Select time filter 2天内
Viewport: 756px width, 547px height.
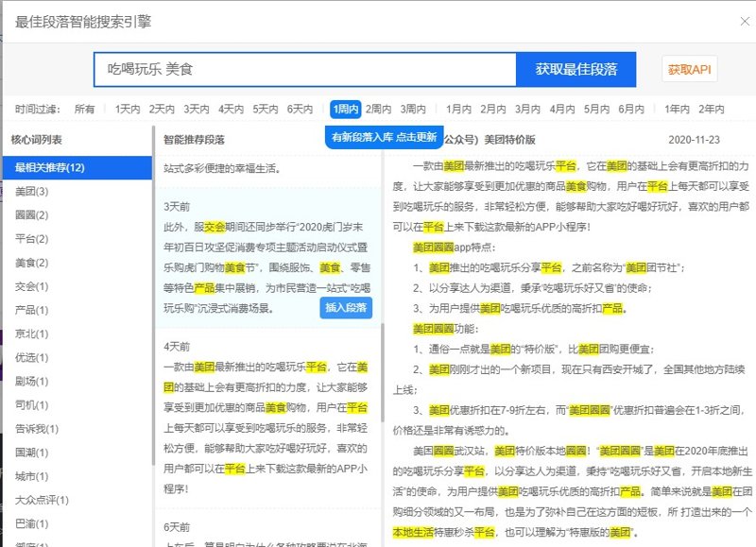click(x=162, y=109)
